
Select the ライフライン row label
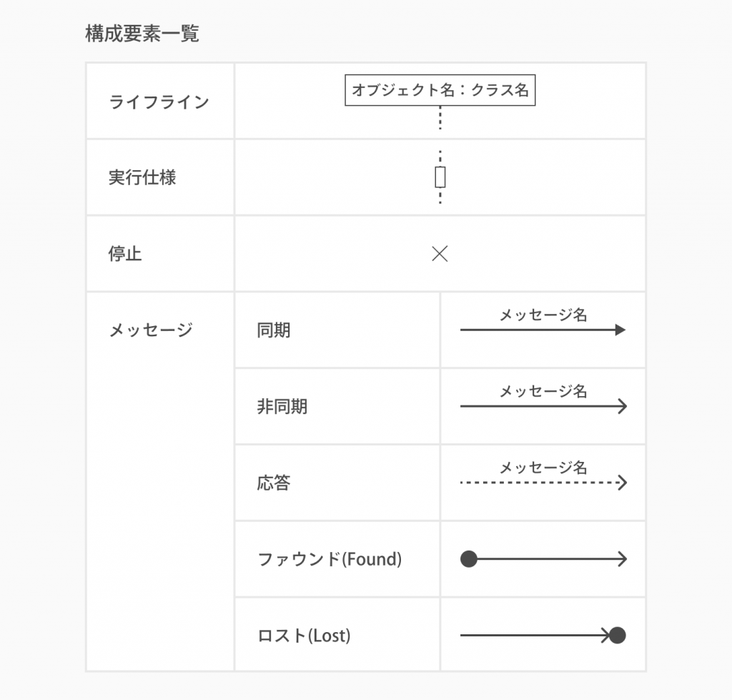click(159, 102)
